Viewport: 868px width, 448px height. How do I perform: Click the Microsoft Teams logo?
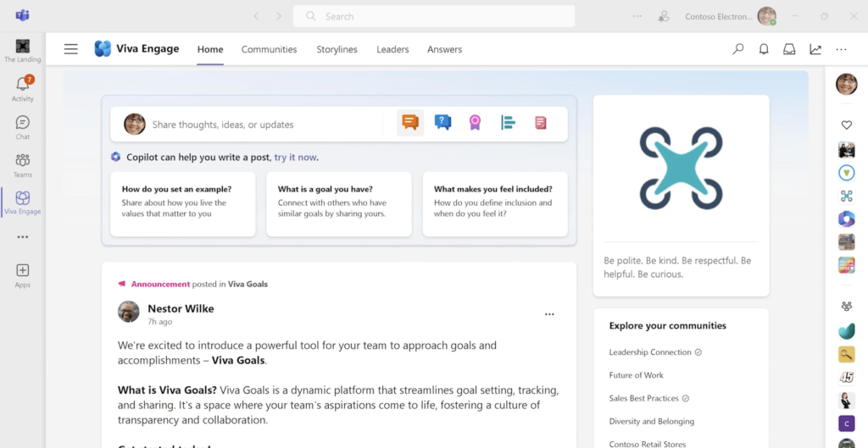click(23, 15)
